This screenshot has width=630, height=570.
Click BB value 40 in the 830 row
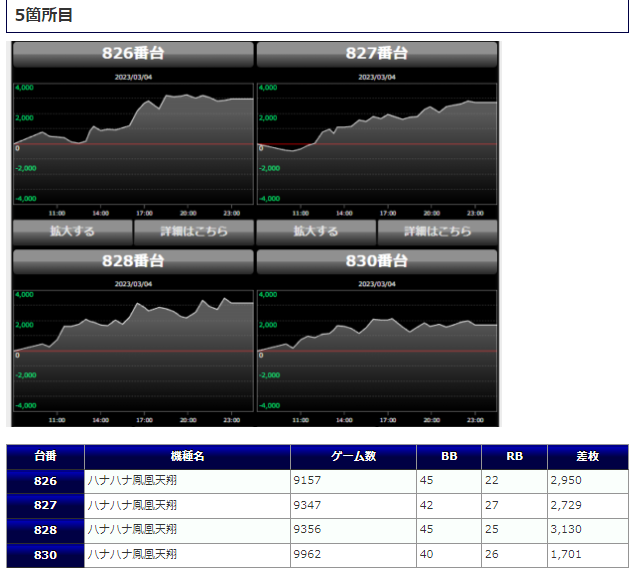click(426, 554)
